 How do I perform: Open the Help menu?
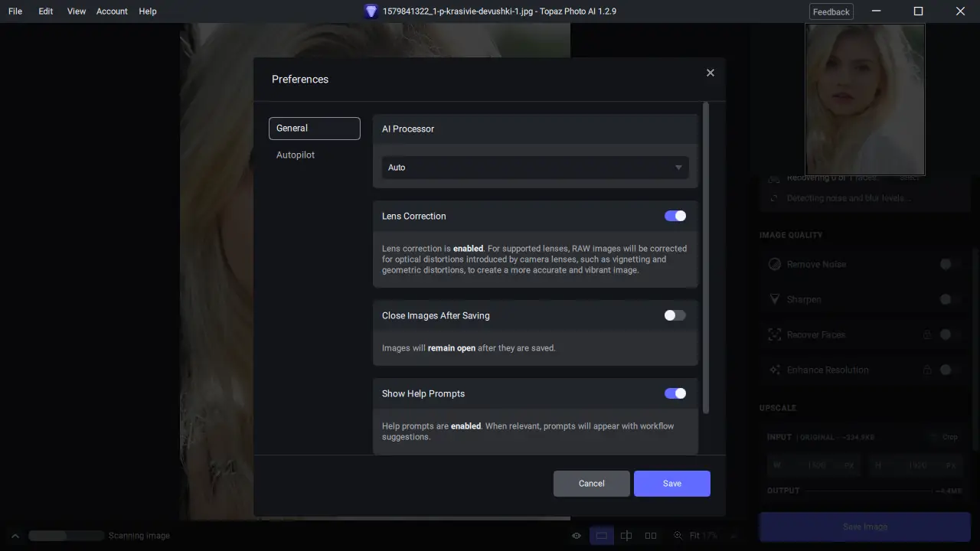(x=148, y=11)
